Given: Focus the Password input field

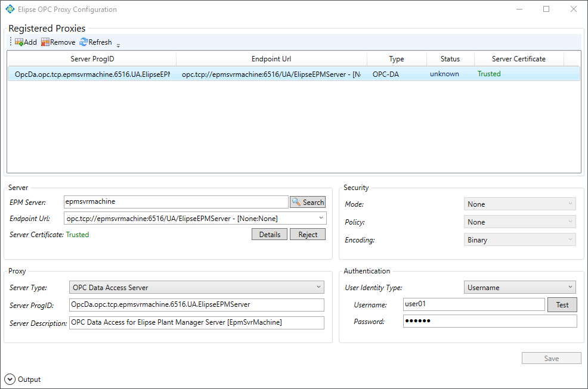Looking at the screenshot, I should pos(490,322).
